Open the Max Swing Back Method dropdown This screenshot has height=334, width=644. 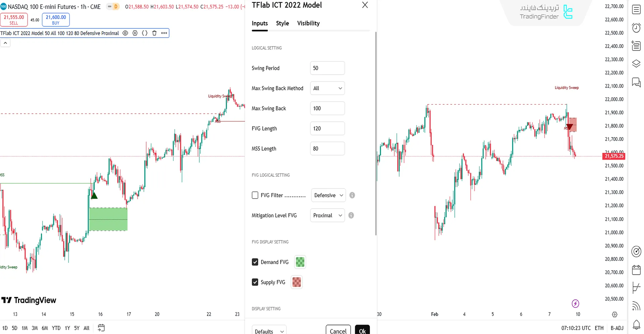(x=327, y=88)
